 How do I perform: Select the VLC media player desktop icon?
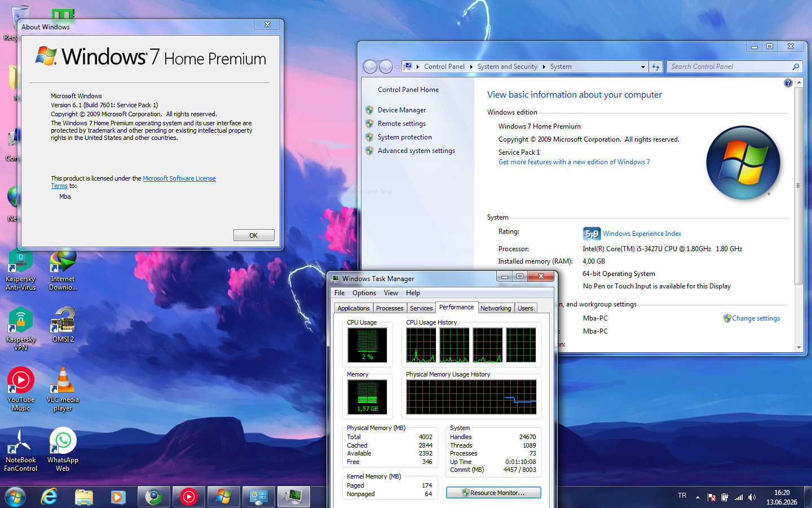pyautogui.click(x=63, y=389)
